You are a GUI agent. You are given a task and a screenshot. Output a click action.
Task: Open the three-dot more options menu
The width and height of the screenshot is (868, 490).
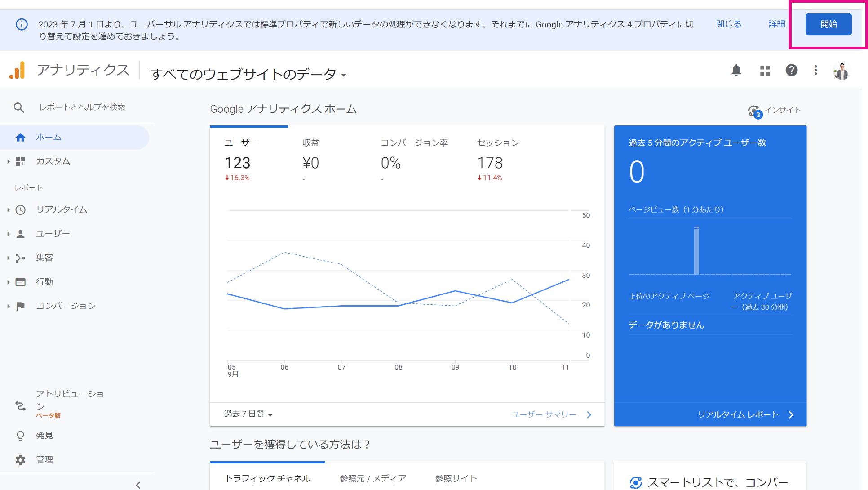pyautogui.click(x=815, y=71)
